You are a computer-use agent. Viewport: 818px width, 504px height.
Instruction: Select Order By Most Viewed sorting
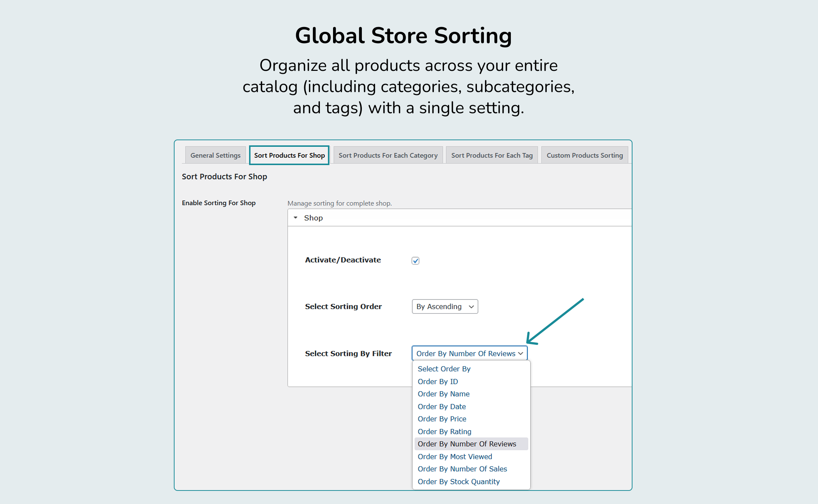pyautogui.click(x=455, y=456)
